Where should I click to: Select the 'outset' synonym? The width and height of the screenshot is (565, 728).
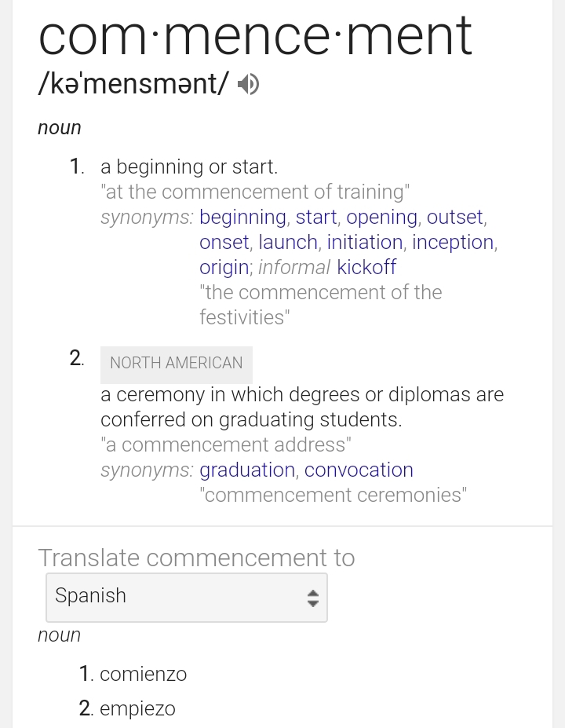[x=455, y=217]
